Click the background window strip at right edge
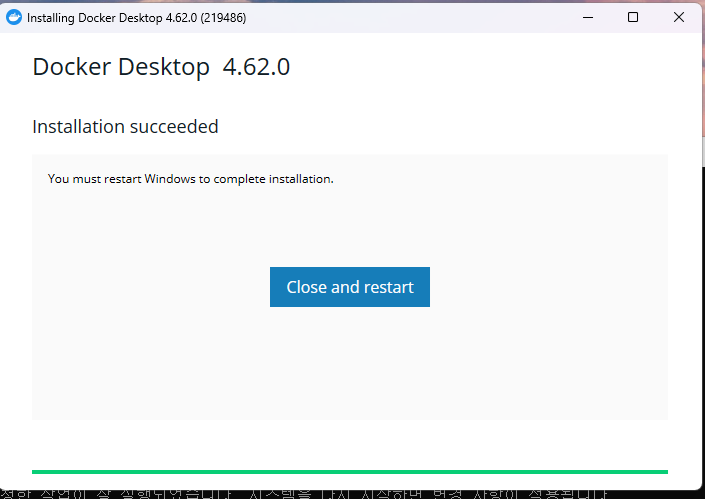Image resolution: width=705 pixels, height=499 pixels. [702, 250]
